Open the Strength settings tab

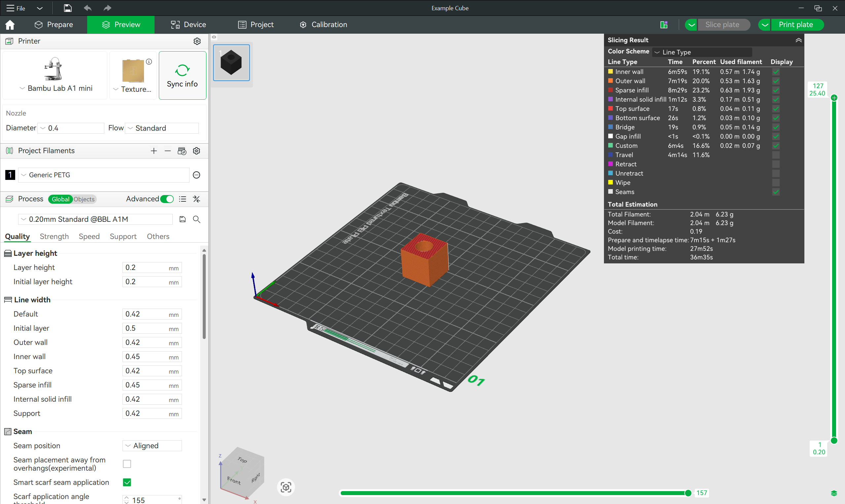pos(54,236)
